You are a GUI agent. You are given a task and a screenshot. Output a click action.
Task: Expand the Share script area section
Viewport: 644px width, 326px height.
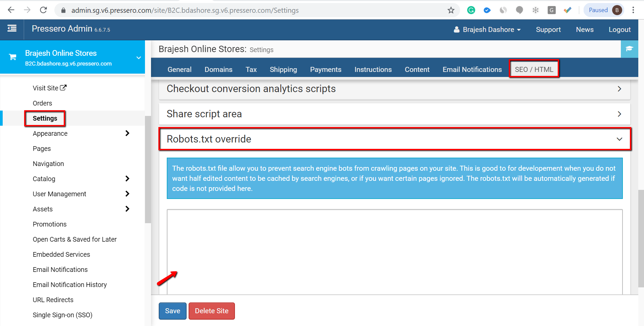(394, 114)
